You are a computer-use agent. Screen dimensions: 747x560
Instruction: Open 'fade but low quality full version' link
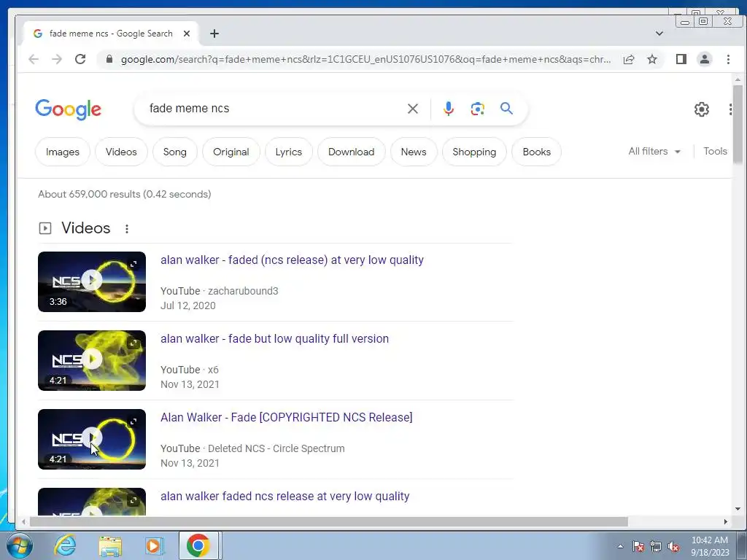(x=274, y=338)
